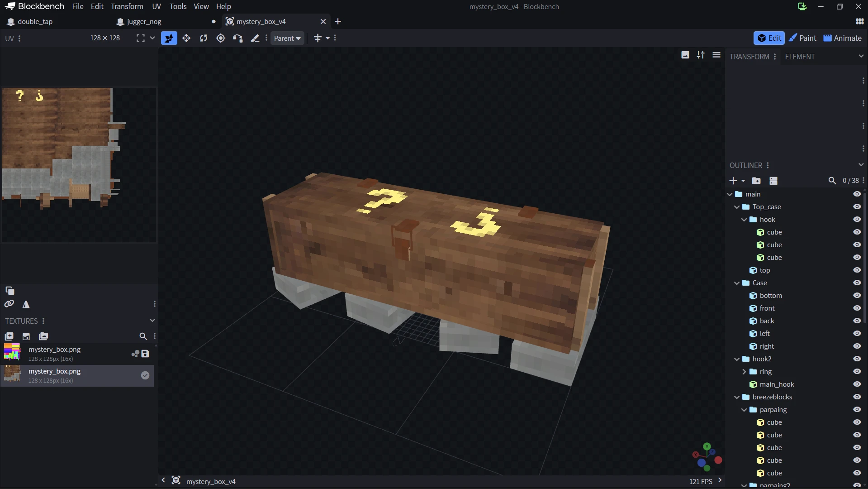Toggle visibility of front cube
Screen dimensions: 868x489
tap(857, 308)
